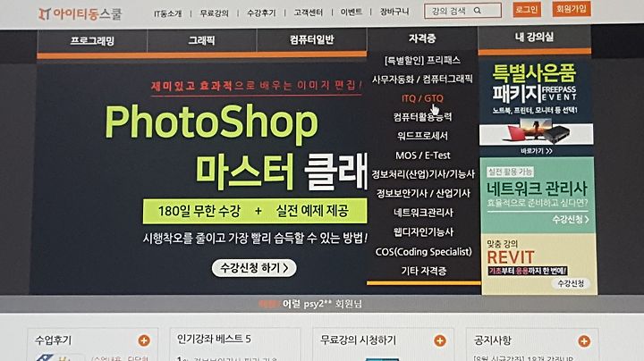644x361 pixels.
Task: Click the 무료강의 시청하기 heading
Action: (358, 340)
